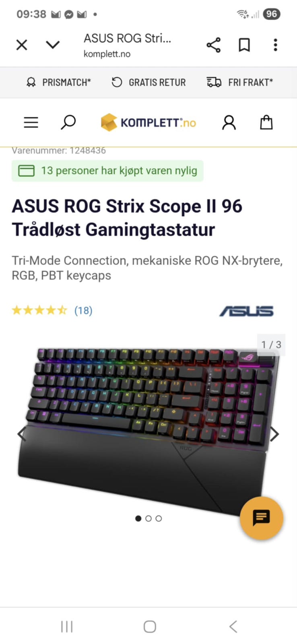Expand the downward chevron in header

coord(53,45)
